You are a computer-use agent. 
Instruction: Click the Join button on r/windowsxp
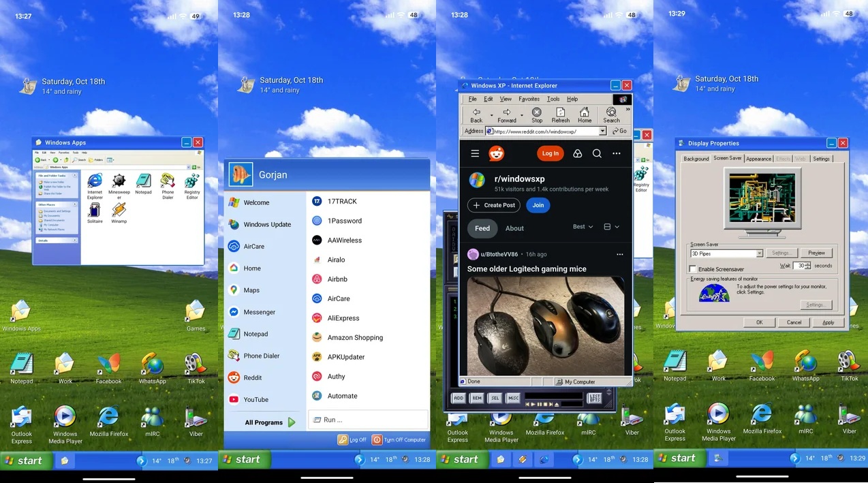538,205
